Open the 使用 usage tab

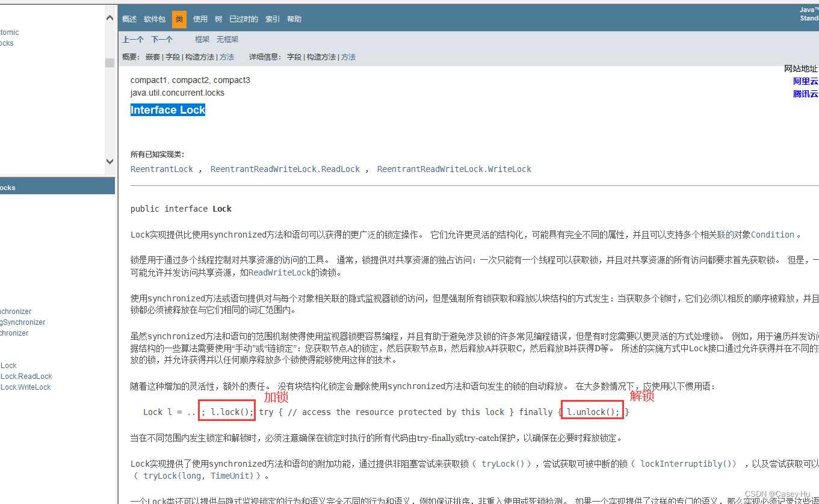[x=200, y=19]
